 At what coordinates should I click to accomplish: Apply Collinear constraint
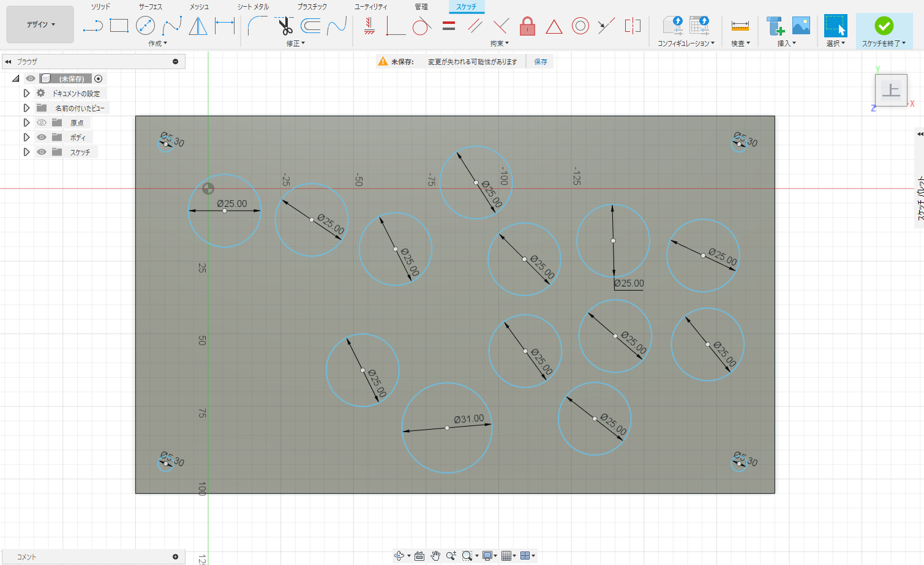(x=606, y=26)
